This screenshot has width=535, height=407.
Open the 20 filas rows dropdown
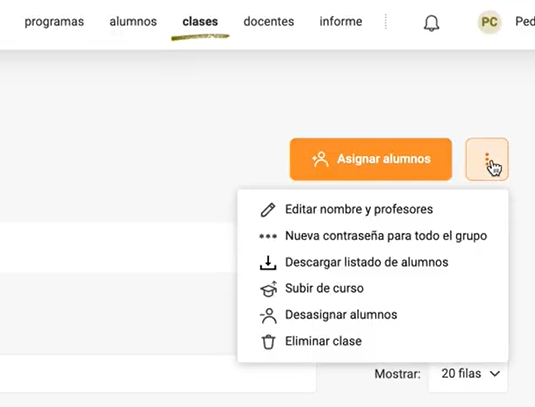468,374
